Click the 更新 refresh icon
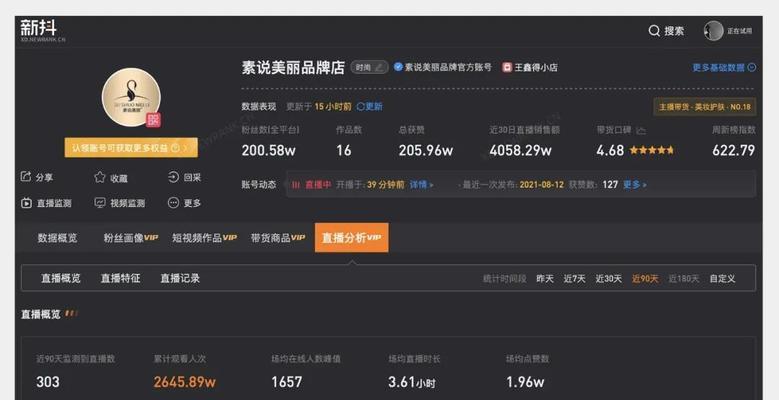The width and height of the screenshot is (779, 400). pyautogui.click(x=361, y=106)
